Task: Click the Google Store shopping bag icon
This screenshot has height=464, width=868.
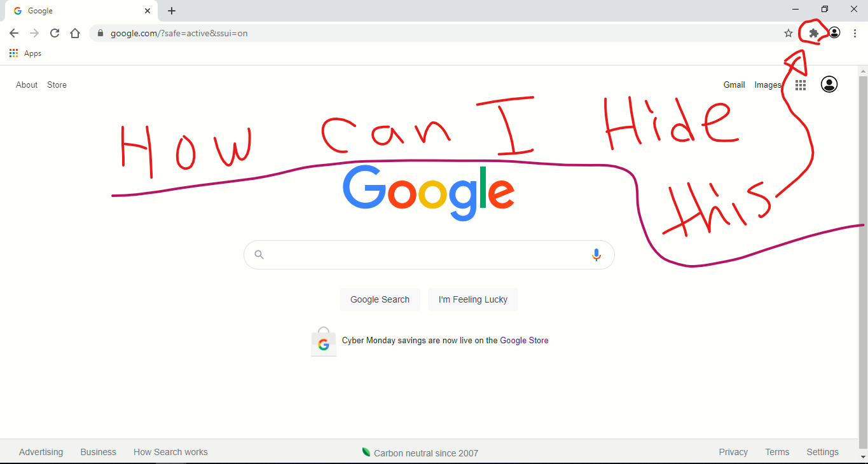Action: click(324, 341)
